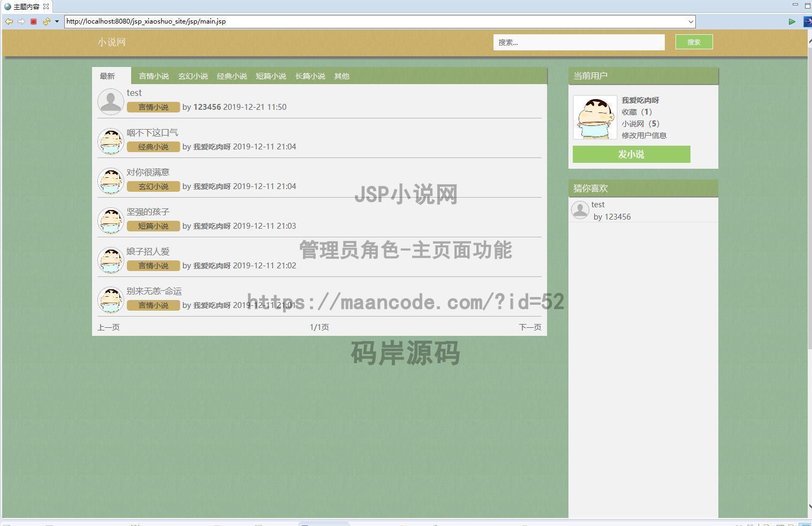Switch to the 其他 tab
812x526 pixels.
coord(342,76)
